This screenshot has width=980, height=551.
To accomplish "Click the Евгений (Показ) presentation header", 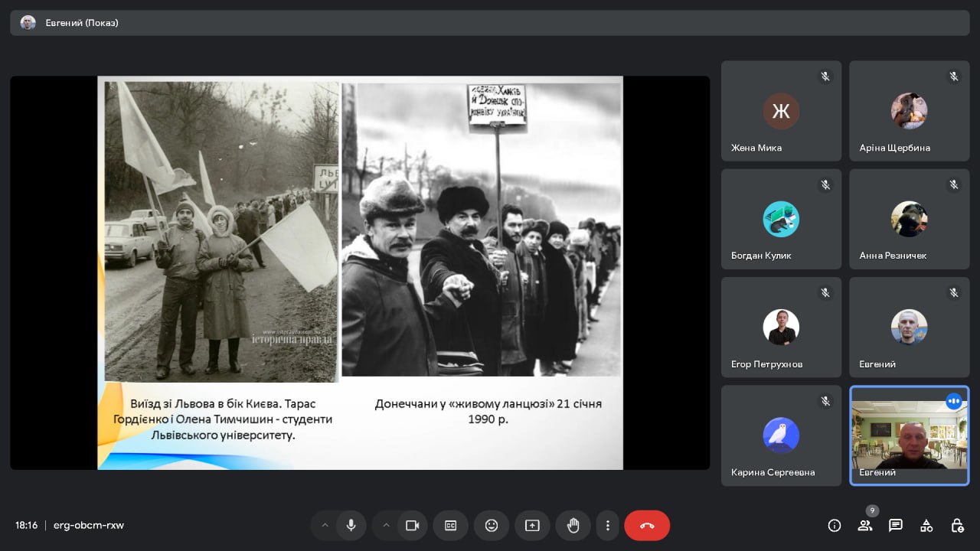I will click(82, 23).
